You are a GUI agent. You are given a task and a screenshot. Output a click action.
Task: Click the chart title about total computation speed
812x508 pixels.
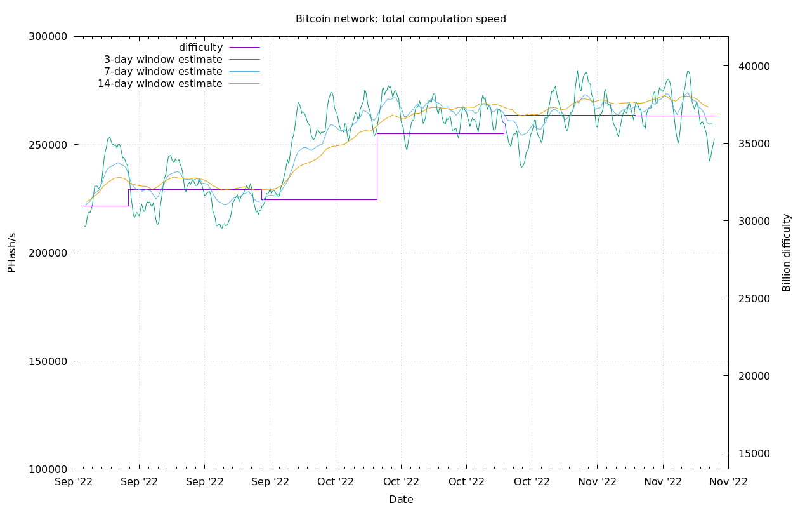click(x=401, y=19)
